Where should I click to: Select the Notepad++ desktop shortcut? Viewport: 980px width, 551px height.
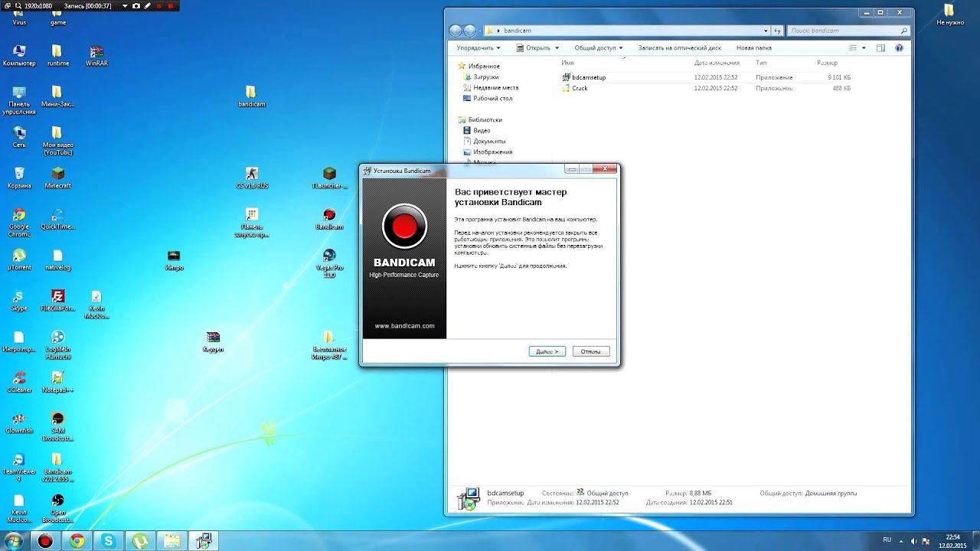[x=58, y=383]
